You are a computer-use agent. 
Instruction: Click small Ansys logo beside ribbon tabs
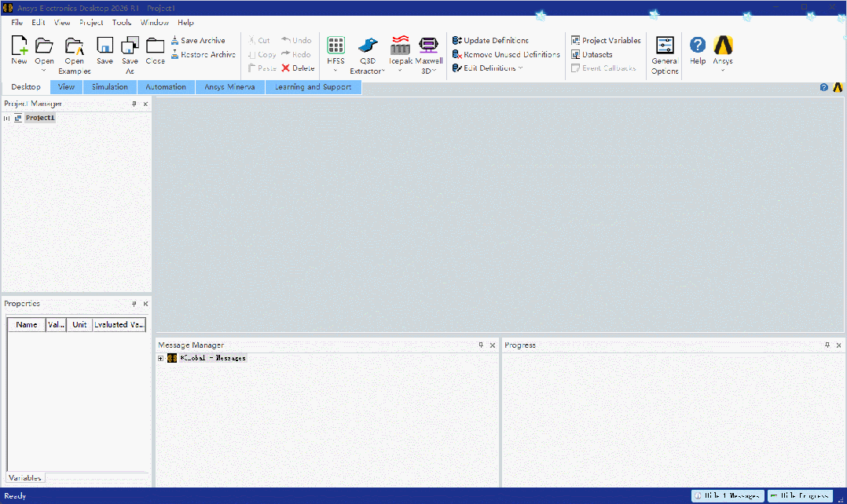tap(838, 87)
